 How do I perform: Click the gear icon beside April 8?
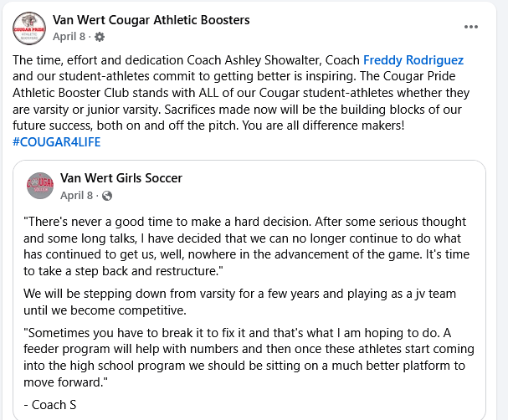point(100,37)
